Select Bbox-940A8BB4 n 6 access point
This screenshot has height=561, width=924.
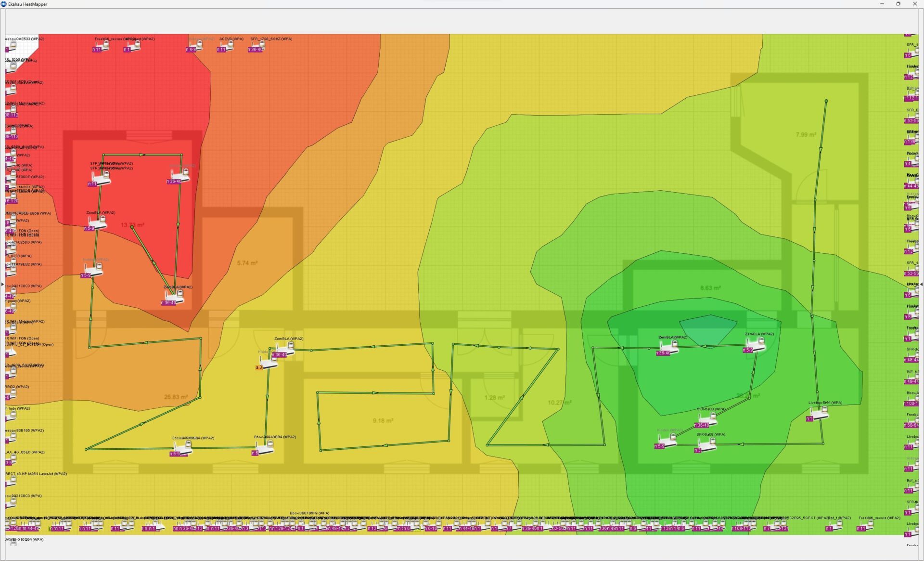(263, 448)
